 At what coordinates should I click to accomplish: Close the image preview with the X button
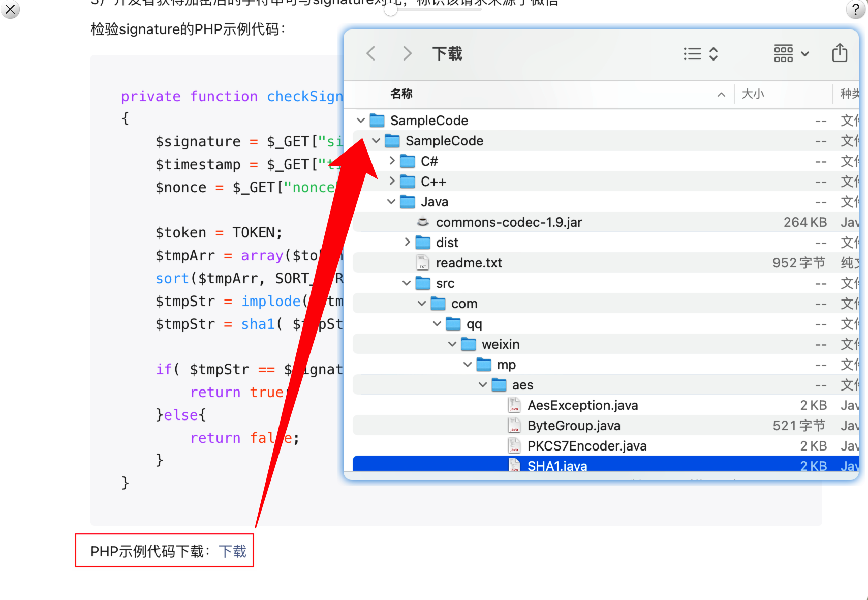click(x=10, y=9)
